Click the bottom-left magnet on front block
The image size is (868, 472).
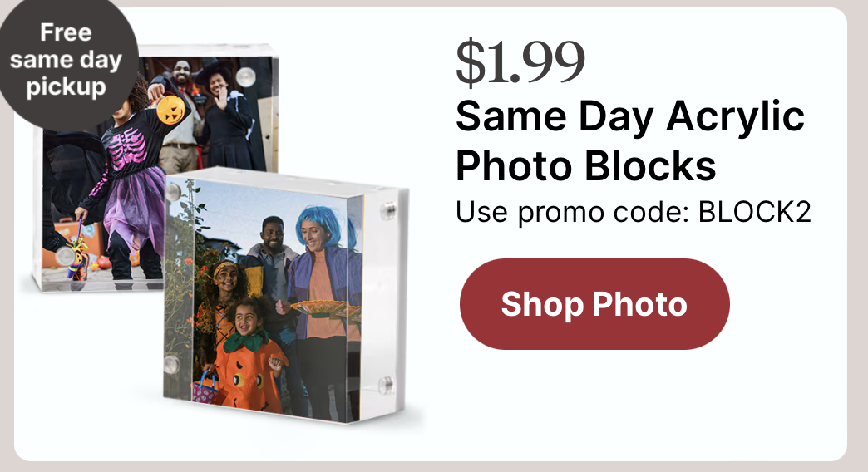[x=171, y=365]
